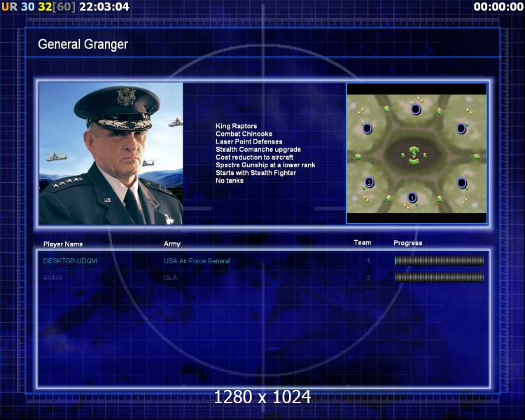The image size is (525, 420).
Task: Click the Starts with Stealth Fighter line
Action: (x=255, y=173)
